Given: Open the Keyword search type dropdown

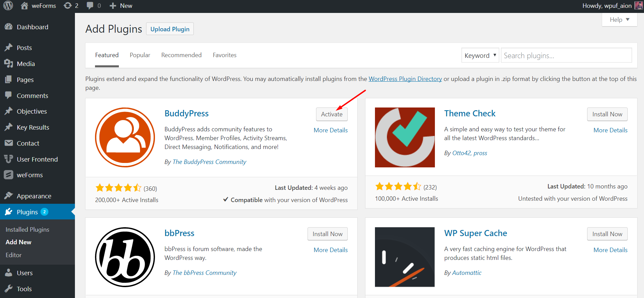Looking at the screenshot, I should click(x=480, y=55).
